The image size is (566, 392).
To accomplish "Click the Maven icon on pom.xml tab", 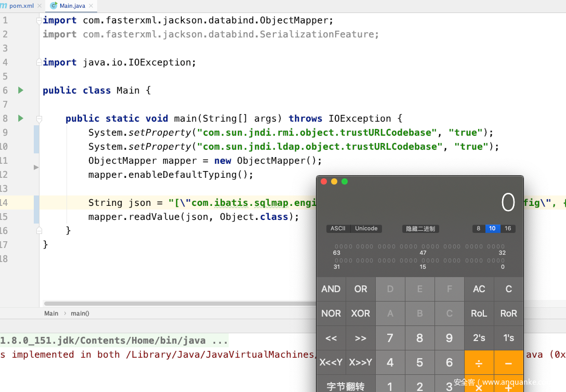I will 4,6.
